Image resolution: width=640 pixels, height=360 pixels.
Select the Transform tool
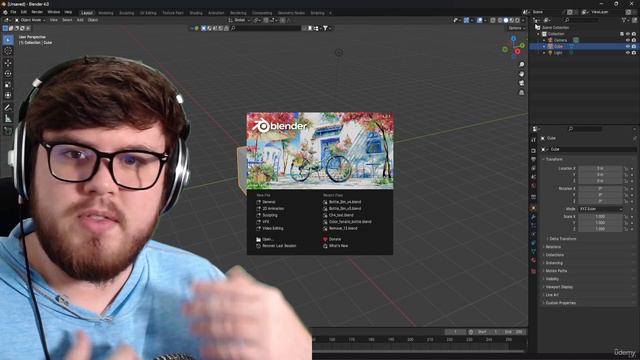pos(8,96)
